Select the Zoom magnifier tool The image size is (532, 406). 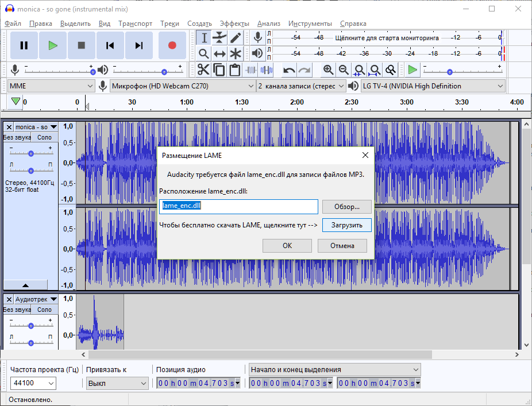(204, 53)
